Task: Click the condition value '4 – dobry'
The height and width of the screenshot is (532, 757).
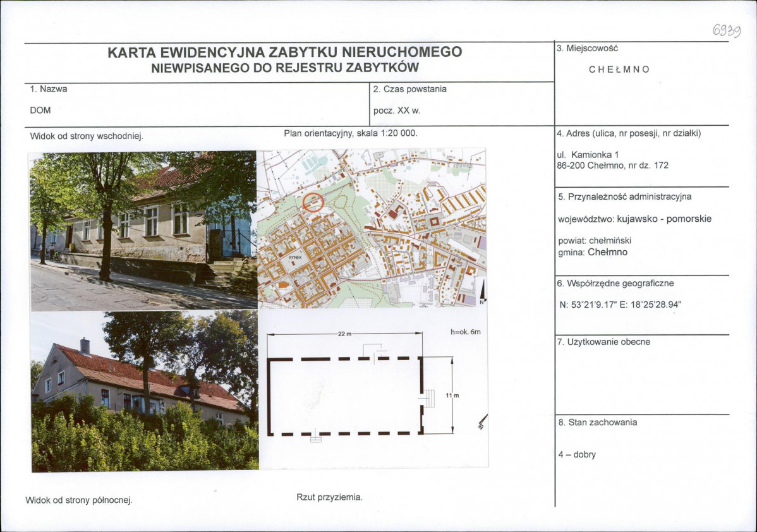Action: point(577,455)
